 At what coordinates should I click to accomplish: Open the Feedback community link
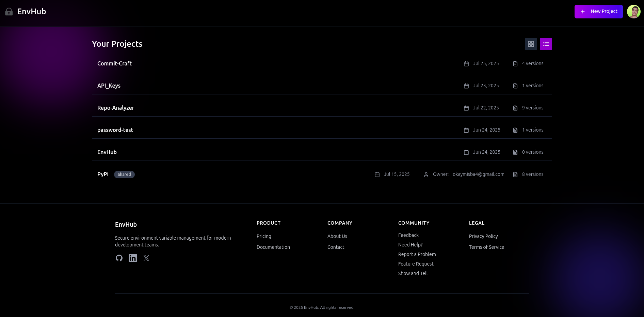click(408, 235)
